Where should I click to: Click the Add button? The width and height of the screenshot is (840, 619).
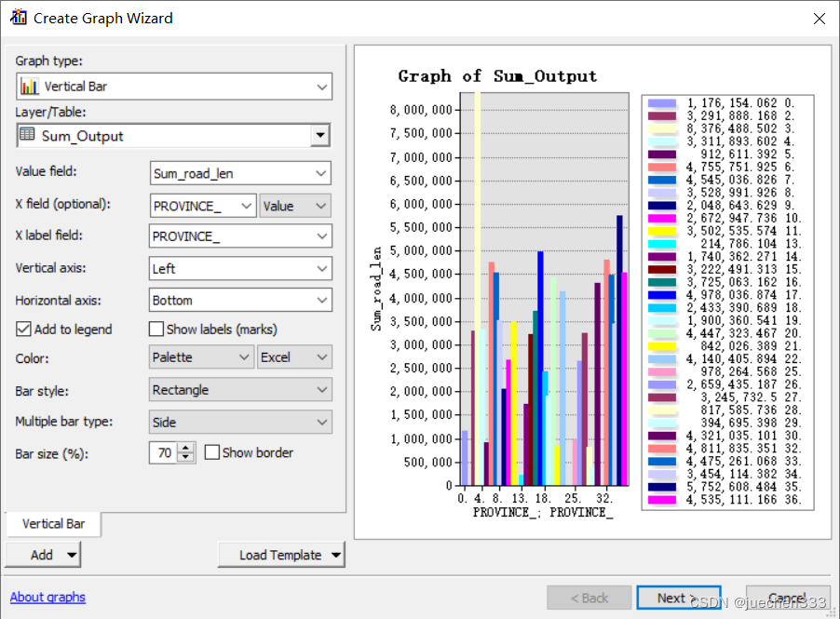tap(43, 555)
